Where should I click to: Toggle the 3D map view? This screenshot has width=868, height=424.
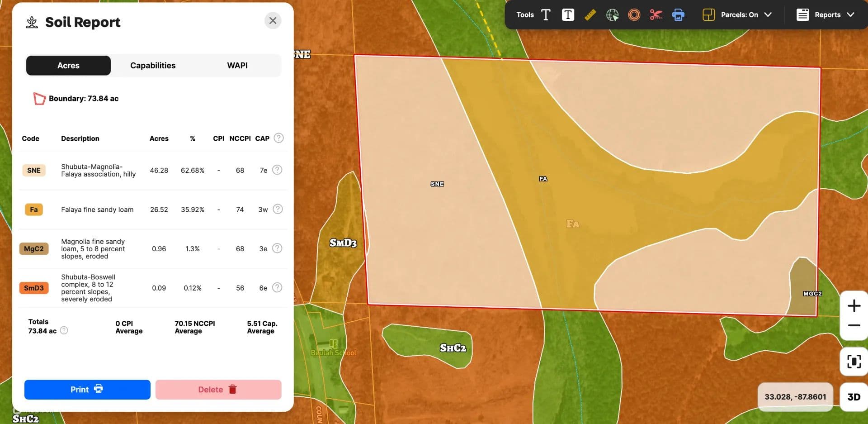[854, 397]
